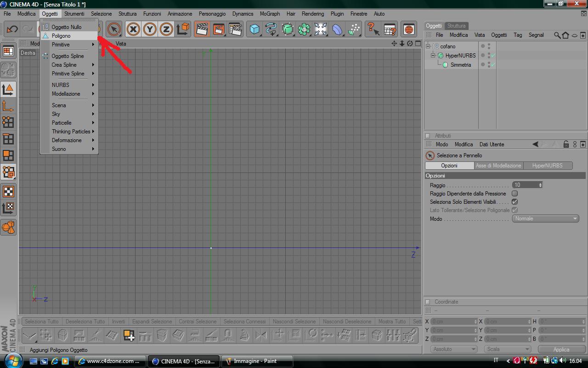This screenshot has width=588, height=368.
Task: Expand the NURBS submenu
Action: click(x=69, y=85)
